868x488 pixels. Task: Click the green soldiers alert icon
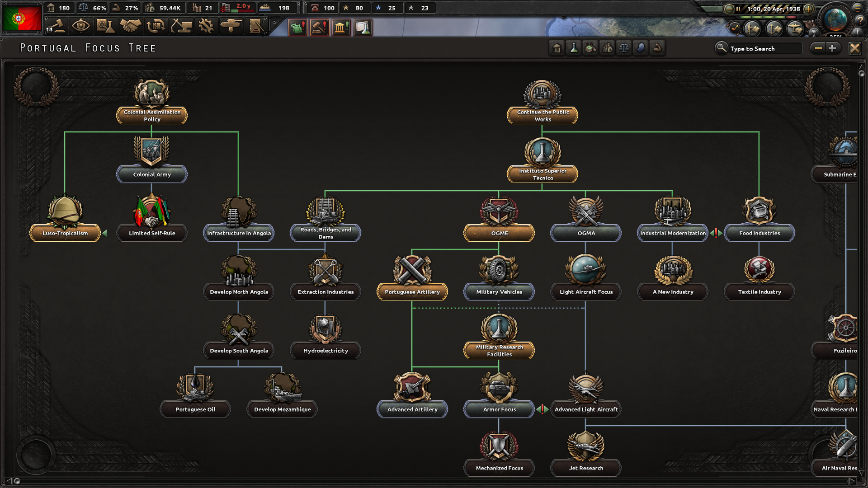(297, 28)
